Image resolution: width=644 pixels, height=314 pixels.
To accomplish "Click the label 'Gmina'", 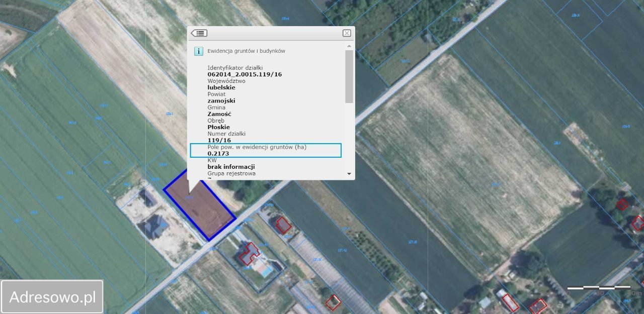I will click(216, 107).
